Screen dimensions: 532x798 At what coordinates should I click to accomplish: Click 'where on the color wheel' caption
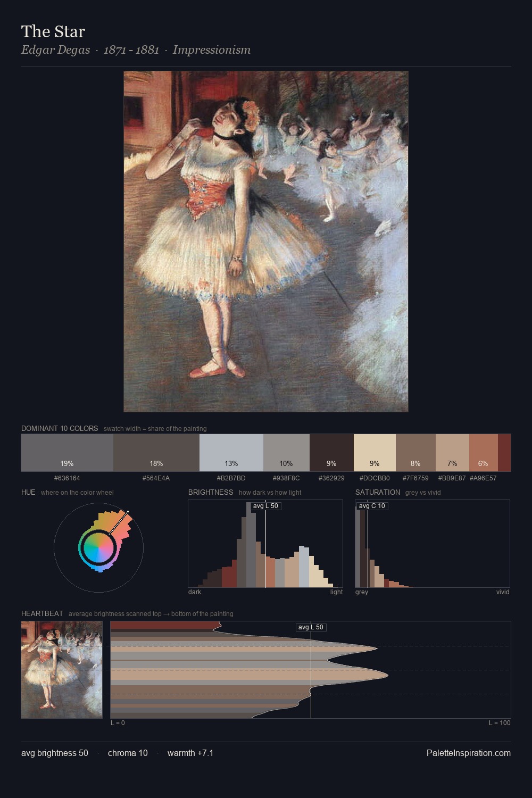[x=77, y=493]
